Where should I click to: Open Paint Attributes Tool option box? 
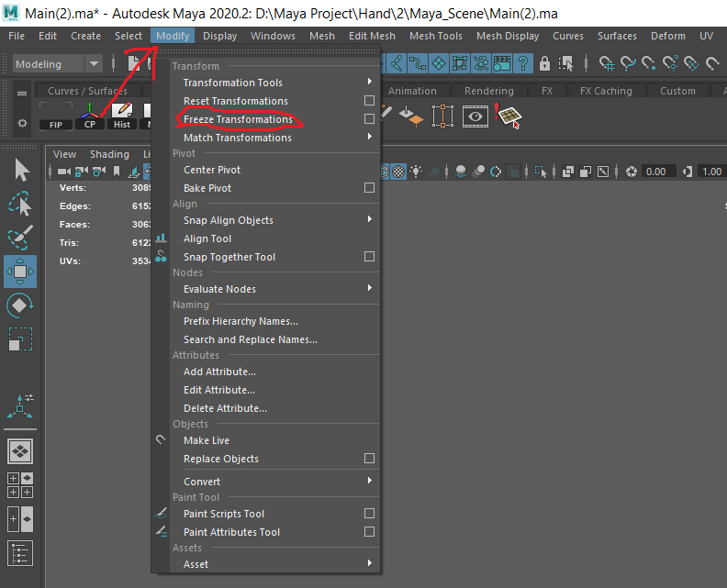point(369,532)
